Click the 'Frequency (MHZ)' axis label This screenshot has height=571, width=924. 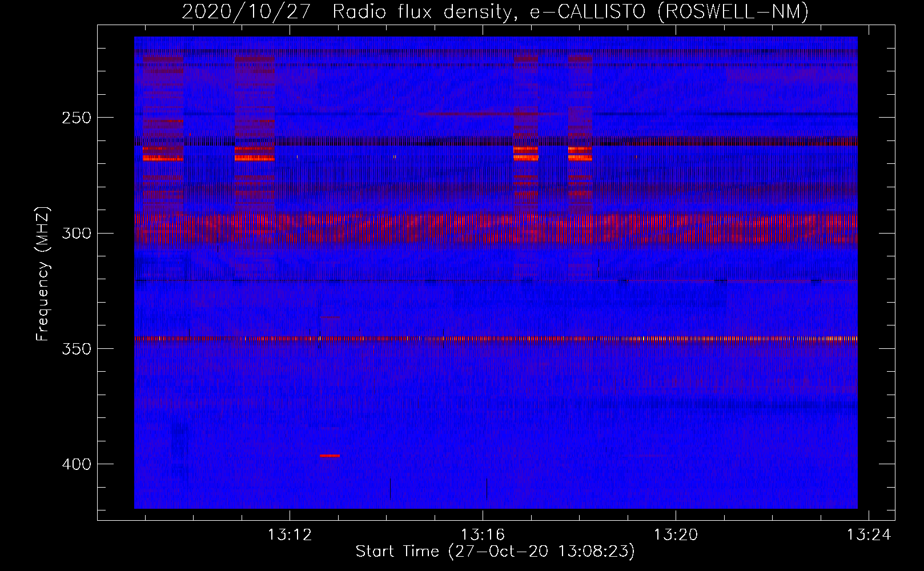coord(43,274)
